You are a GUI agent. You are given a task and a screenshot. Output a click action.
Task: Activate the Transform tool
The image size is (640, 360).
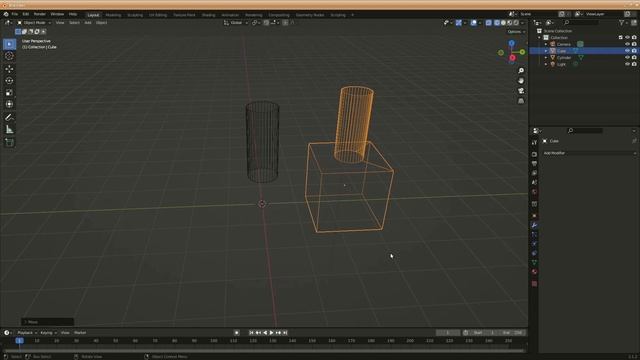9,104
